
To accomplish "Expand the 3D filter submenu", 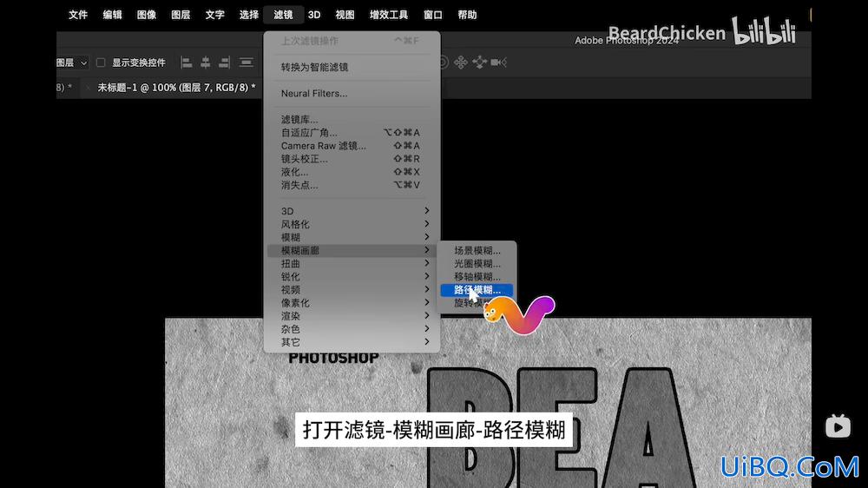I will pyautogui.click(x=354, y=211).
